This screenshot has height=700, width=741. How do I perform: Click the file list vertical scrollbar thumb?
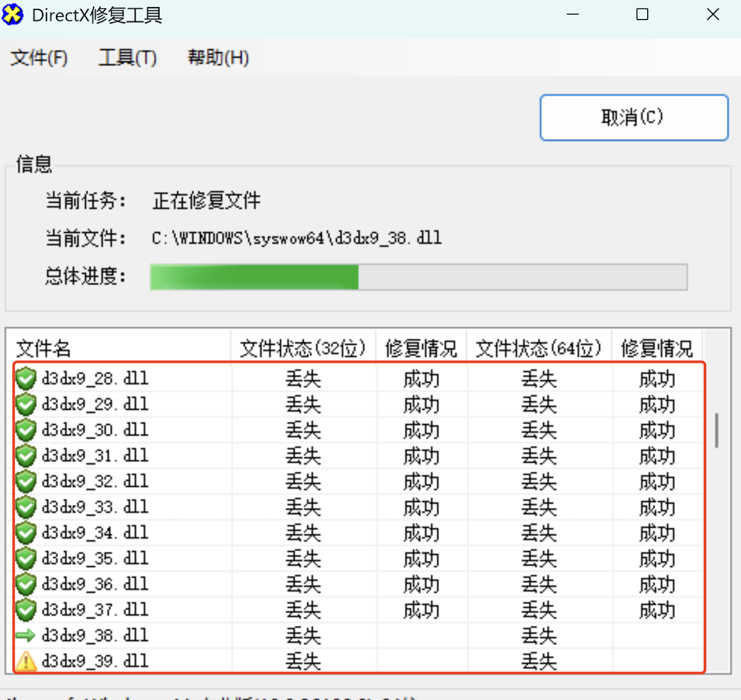coord(717,430)
